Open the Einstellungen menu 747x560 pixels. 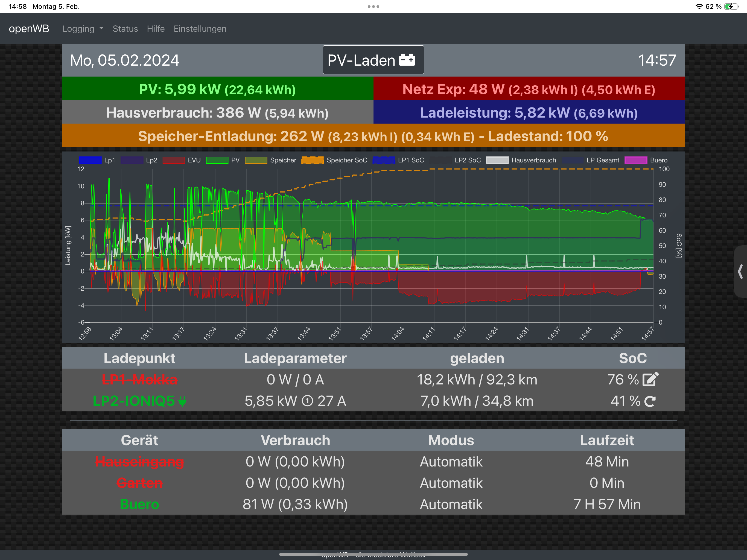point(200,29)
